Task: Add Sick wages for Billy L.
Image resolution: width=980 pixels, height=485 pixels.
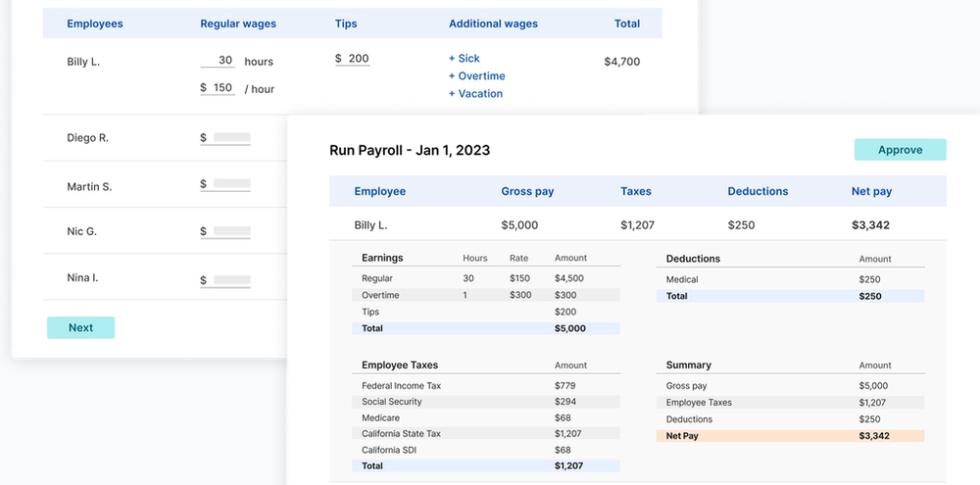Action: [x=465, y=58]
